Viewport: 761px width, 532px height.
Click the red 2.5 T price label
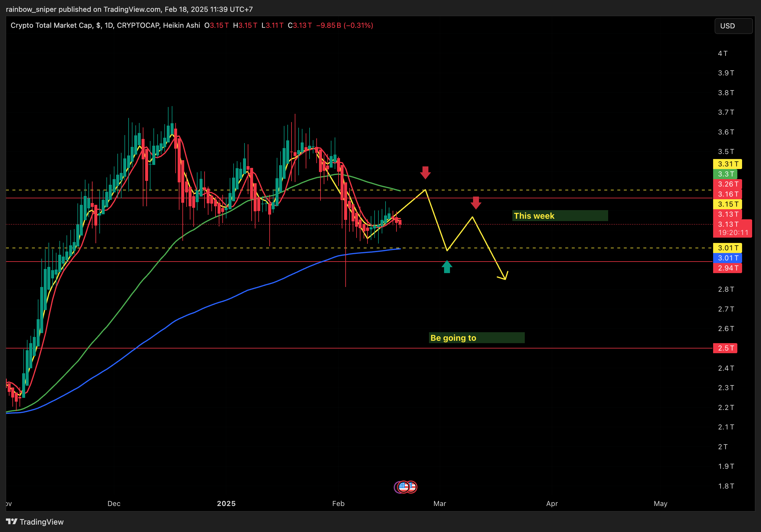(725, 348)
